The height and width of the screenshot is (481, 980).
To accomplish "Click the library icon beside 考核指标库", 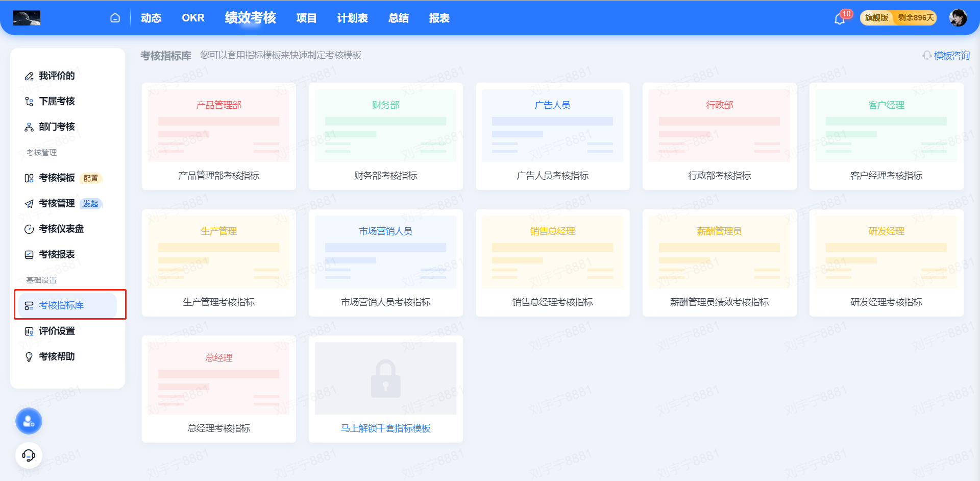I will 29,306.
